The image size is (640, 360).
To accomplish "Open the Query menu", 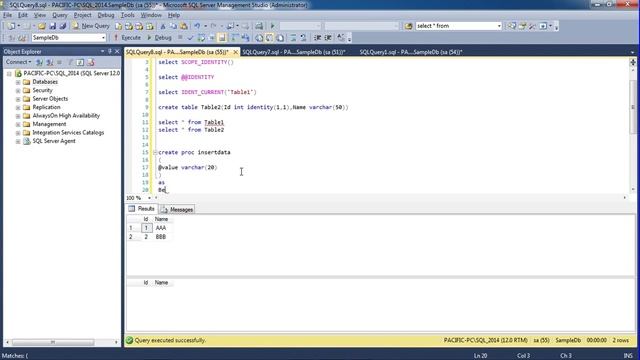I will click(60, 15).
